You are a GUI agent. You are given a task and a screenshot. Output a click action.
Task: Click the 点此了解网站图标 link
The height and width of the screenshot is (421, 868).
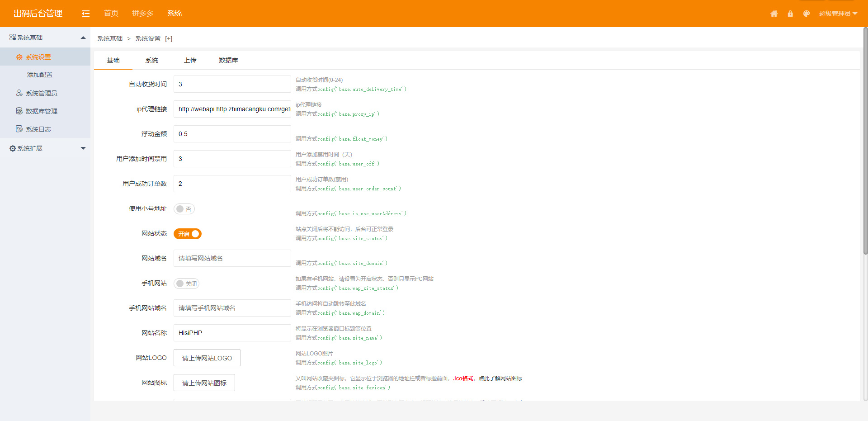pos(500,378)
